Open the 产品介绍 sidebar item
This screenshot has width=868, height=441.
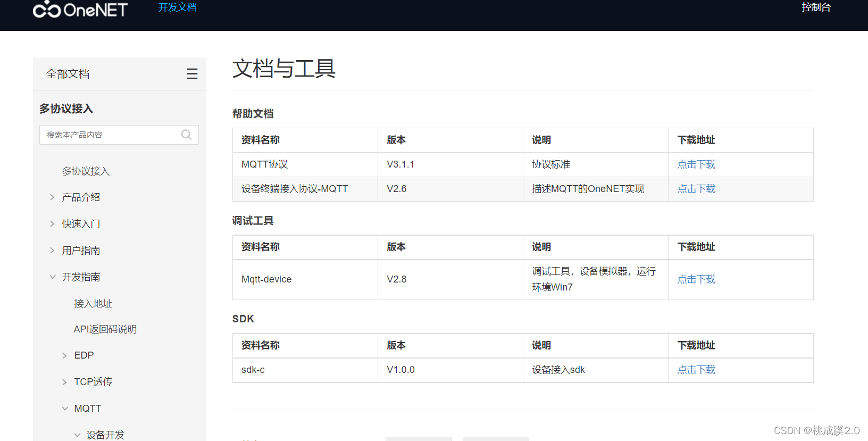pyautogui.click(x=81, y=197)
